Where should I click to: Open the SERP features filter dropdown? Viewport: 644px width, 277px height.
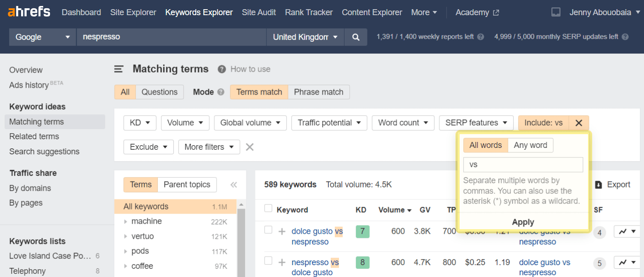476,123
